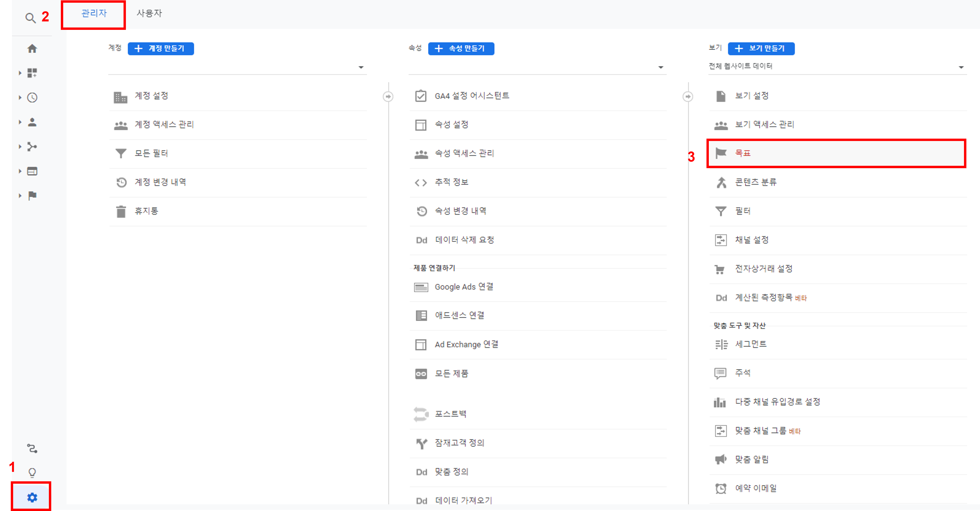
Task: Open the Realtime clock icon
Action: tap(32, 97)
